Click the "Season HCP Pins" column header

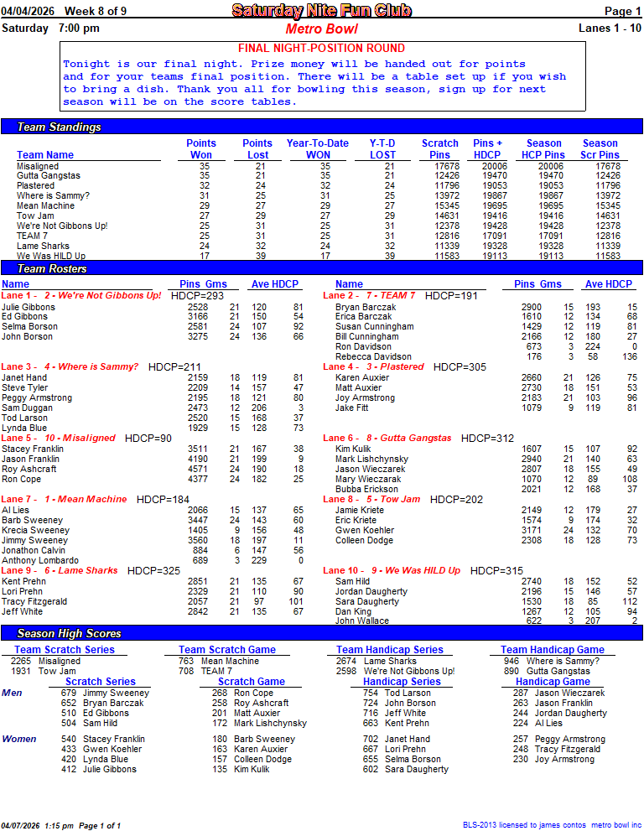pyautogui.click(x=544, y=149)
